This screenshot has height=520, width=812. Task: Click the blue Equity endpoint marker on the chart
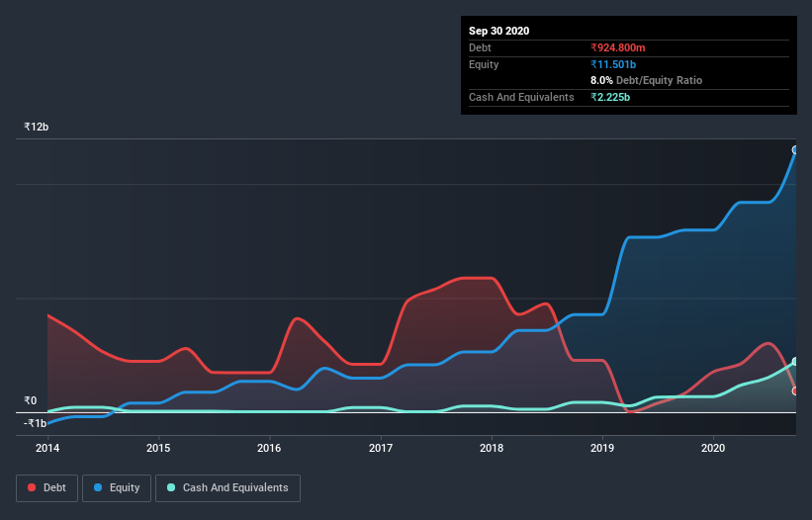(x=795, y=150)
